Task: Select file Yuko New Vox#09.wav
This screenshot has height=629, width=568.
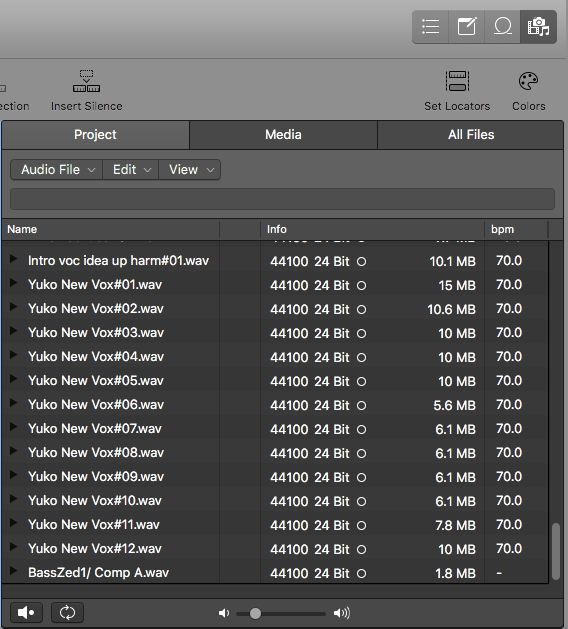Action: [96, 477]
